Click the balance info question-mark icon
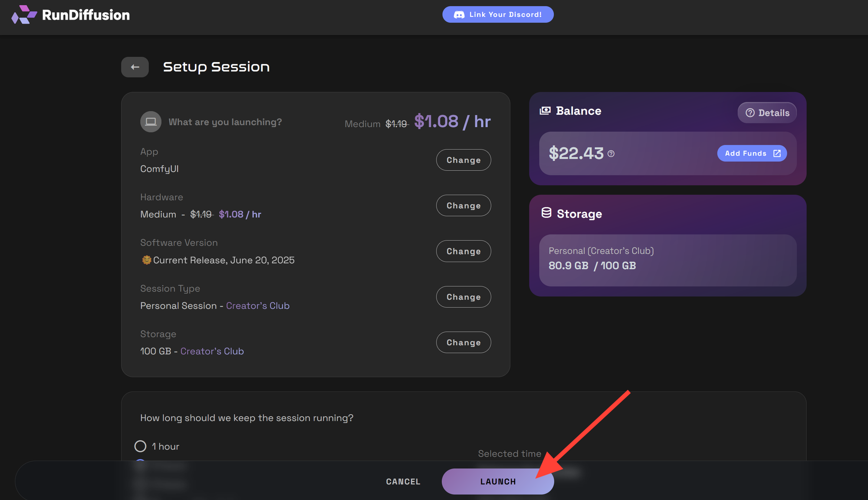The image size is (868, 500). click(611, 154)
